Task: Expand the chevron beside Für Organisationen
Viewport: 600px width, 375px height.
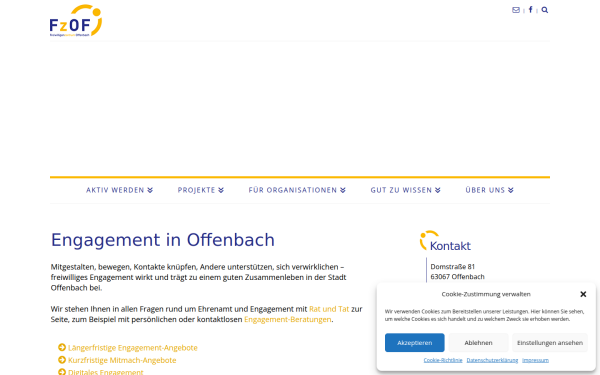Action: click(343, 190)
